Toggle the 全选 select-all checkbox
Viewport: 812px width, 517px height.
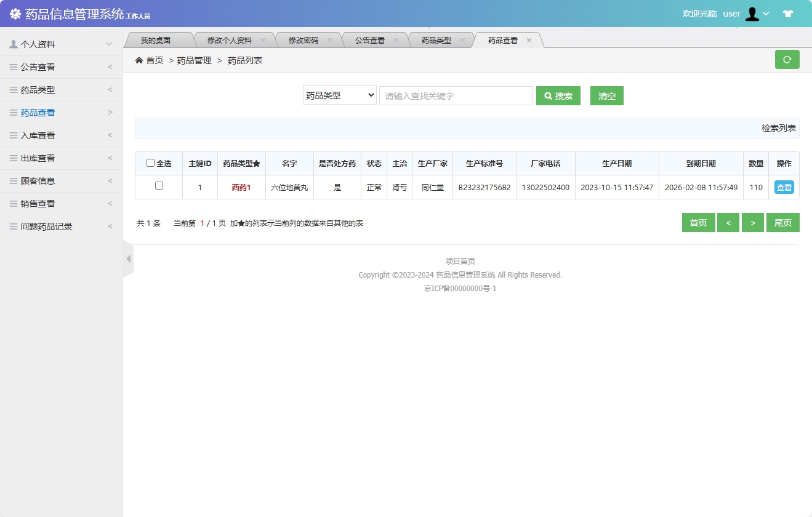coord(150,162)
